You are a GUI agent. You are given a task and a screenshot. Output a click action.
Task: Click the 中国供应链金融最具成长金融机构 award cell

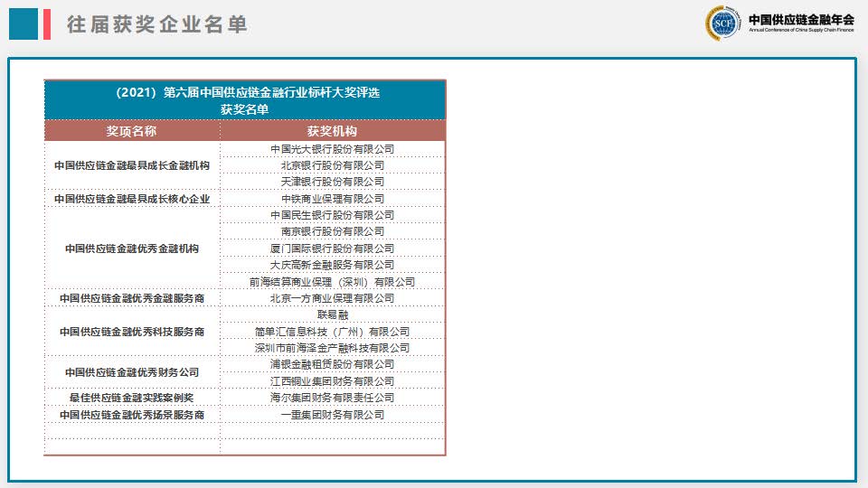point(132,165)
